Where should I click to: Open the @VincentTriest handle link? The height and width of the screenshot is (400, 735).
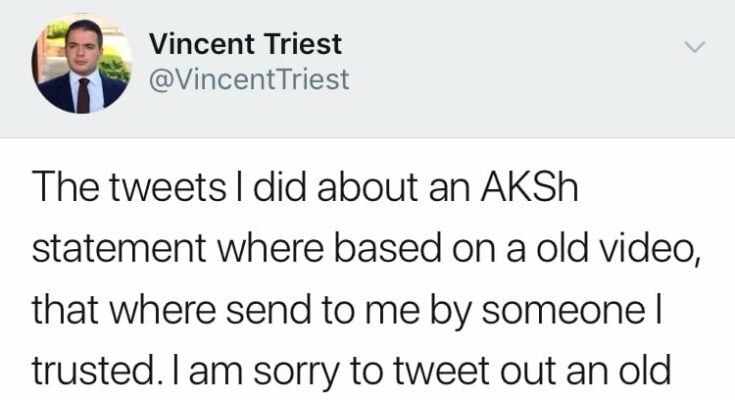coord(248,79)
